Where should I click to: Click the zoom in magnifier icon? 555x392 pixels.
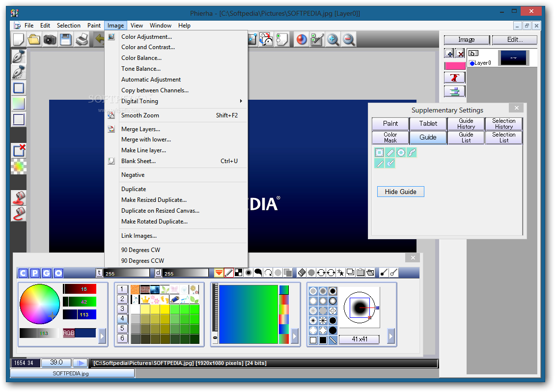coord(333,39)
